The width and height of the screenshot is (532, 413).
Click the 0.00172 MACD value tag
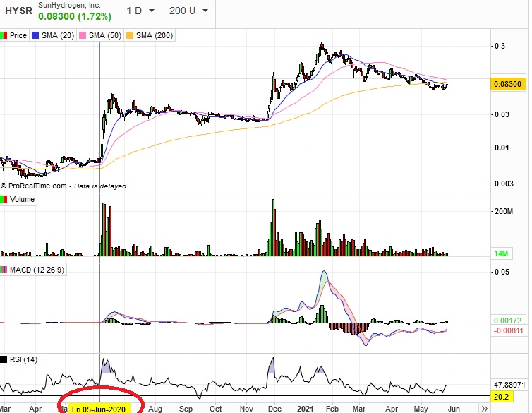point(507,320)
